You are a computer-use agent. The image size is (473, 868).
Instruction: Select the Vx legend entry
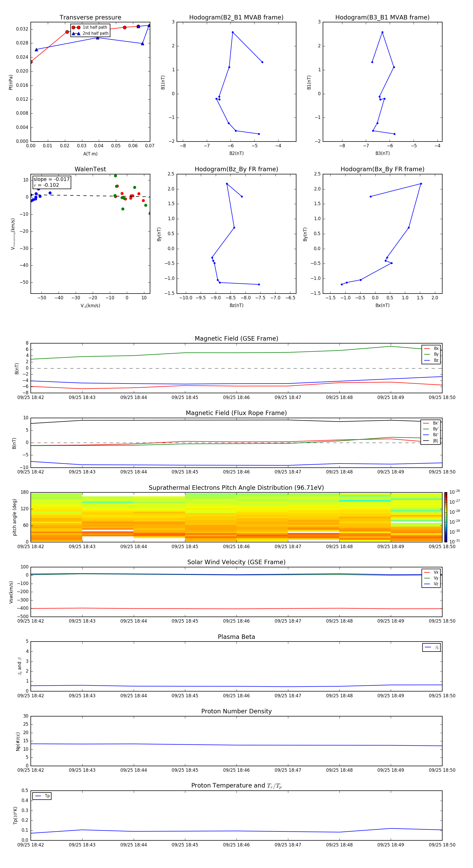(x=431, y=572)
